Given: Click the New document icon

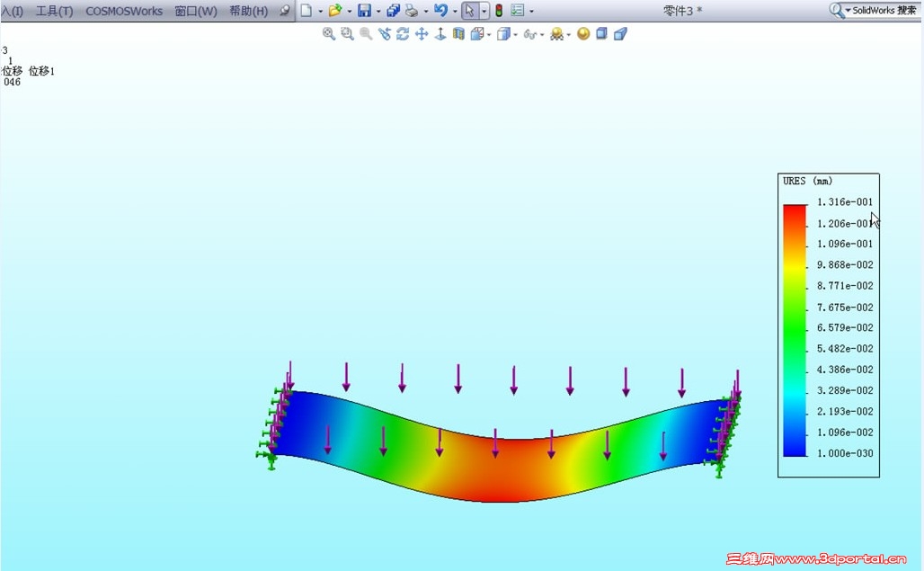Looking at the screenshot, I should 307,10.
